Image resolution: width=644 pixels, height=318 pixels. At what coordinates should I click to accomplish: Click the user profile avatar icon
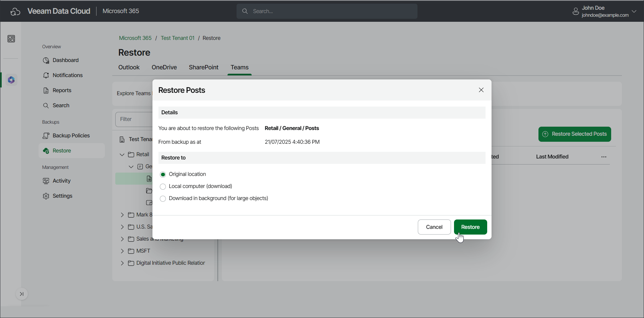[576, 11]
